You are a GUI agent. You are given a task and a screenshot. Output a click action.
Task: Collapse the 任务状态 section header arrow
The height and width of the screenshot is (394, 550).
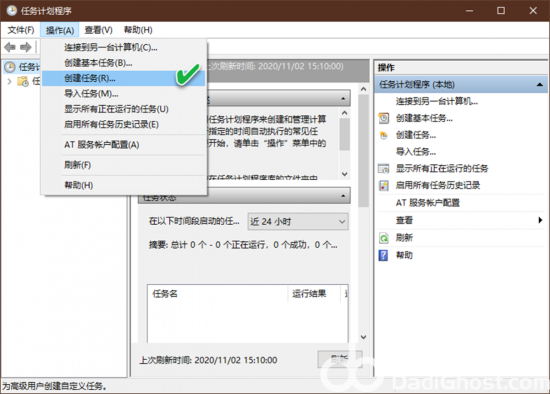pos(343,196)
